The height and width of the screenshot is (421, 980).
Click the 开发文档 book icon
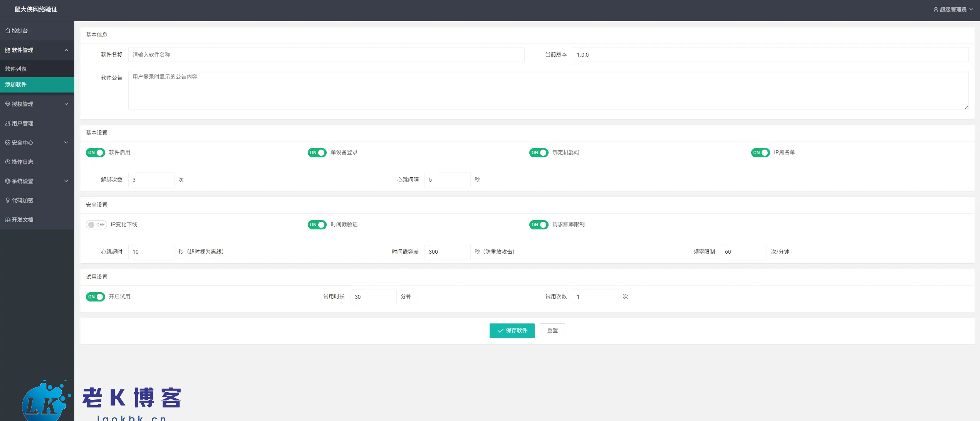pyautogui.click(x=7, y=220)
